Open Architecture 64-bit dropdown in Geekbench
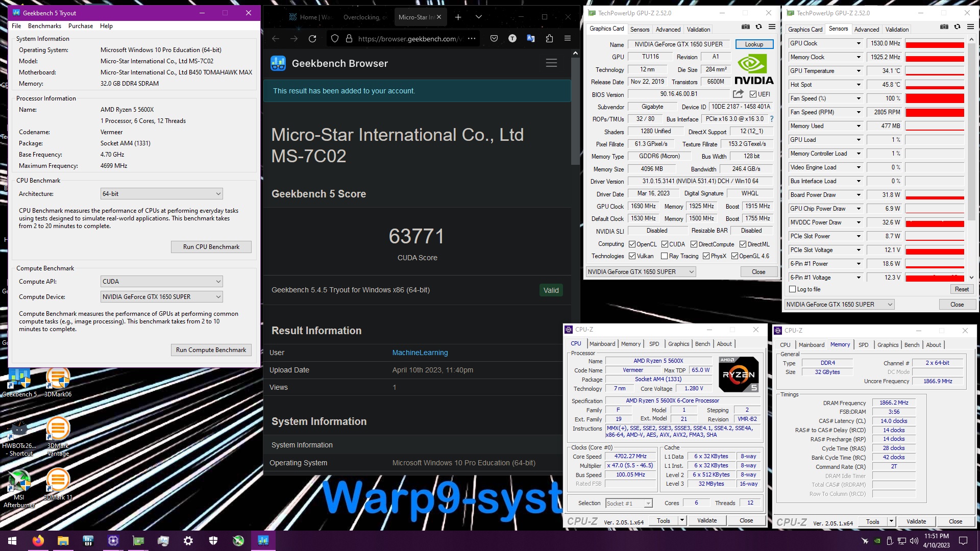 coord(161,194)
